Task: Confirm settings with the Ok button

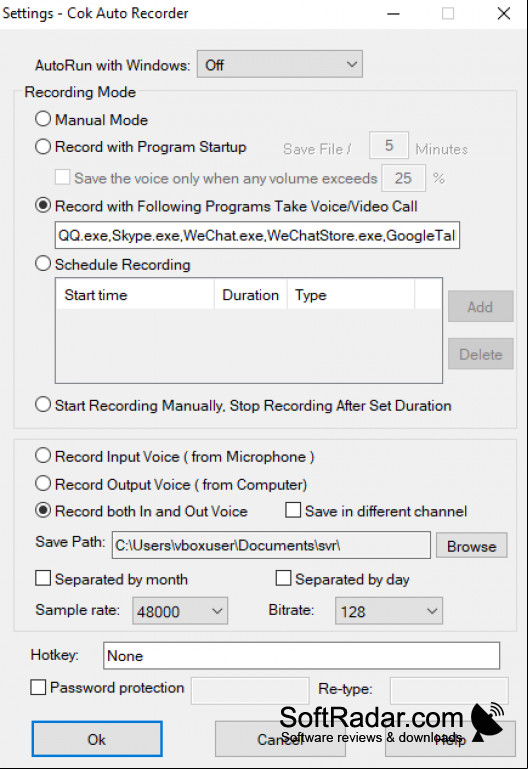Action: (x=97, y=739)
